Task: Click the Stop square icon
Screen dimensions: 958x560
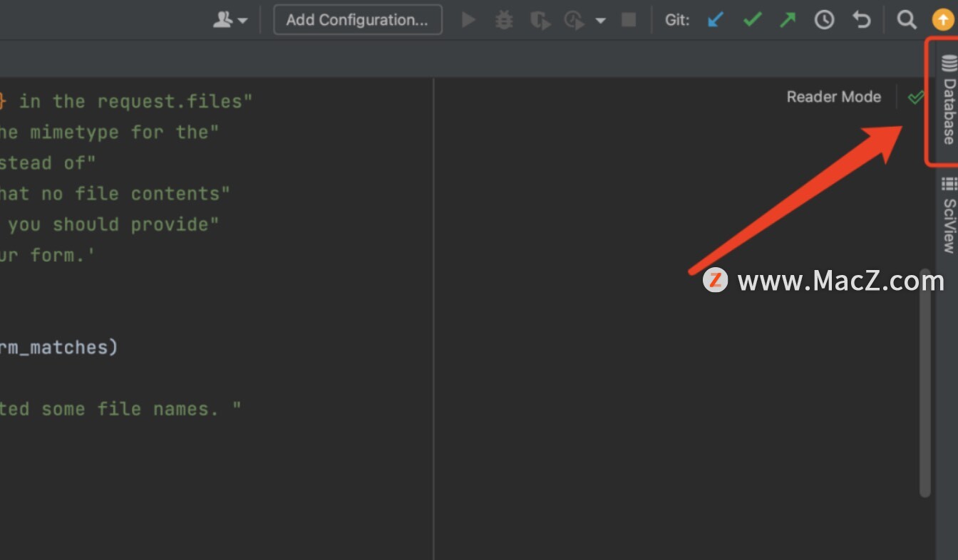Action: (629, 20)
